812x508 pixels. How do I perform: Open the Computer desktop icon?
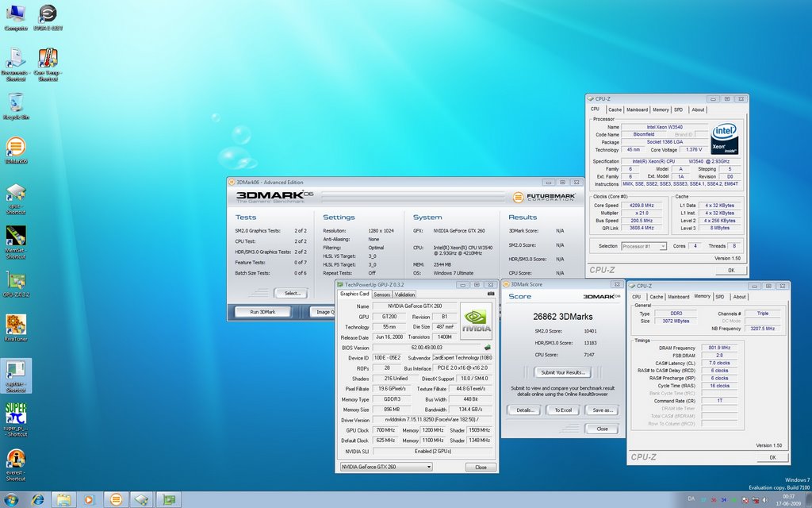16,17
